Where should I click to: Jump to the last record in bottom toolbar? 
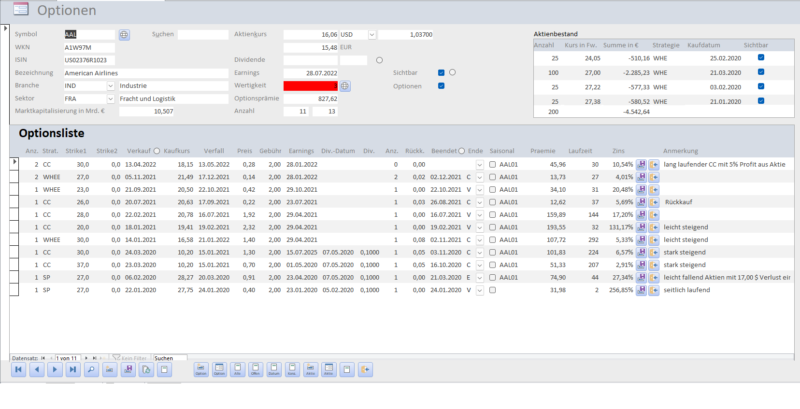coord(73,370)
